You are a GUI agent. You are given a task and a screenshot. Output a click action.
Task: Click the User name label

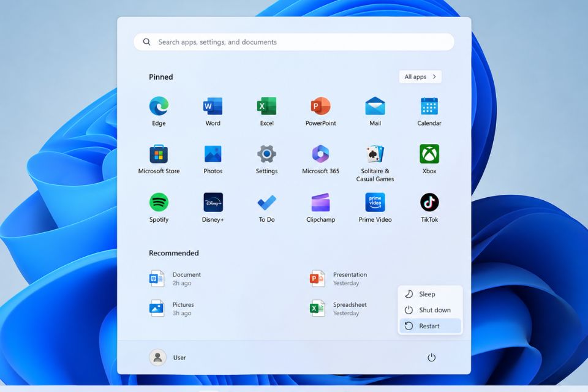click(x=179, y=358)
